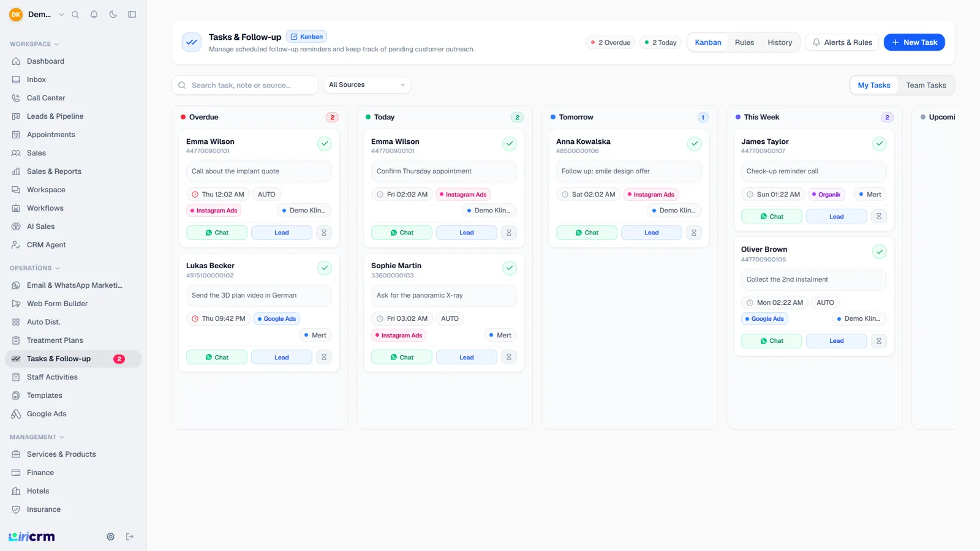Snooze Oliver Brown task hourglass icon
980x551 pixels.
(879, 340)
